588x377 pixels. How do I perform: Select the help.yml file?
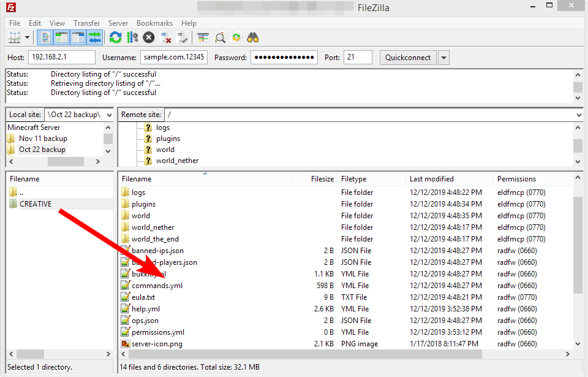point(146,309)
